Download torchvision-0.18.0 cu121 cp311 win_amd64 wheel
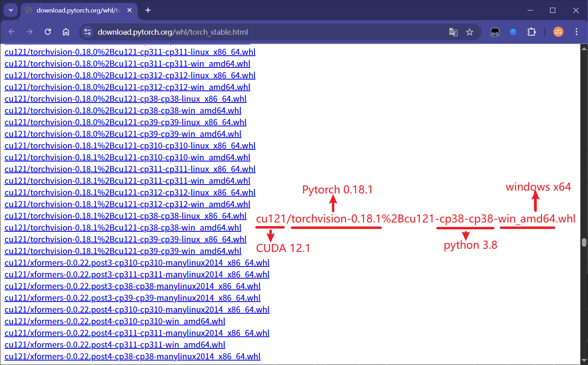 [127, 64]
